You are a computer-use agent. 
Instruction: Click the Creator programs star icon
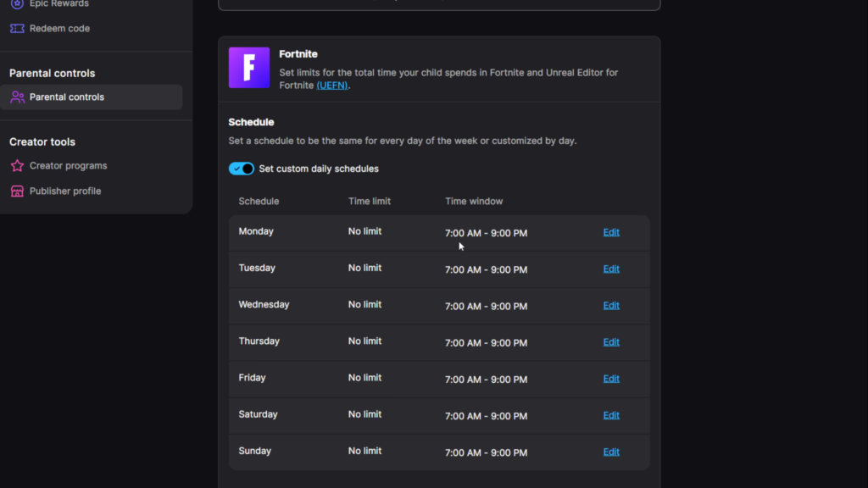17,165
